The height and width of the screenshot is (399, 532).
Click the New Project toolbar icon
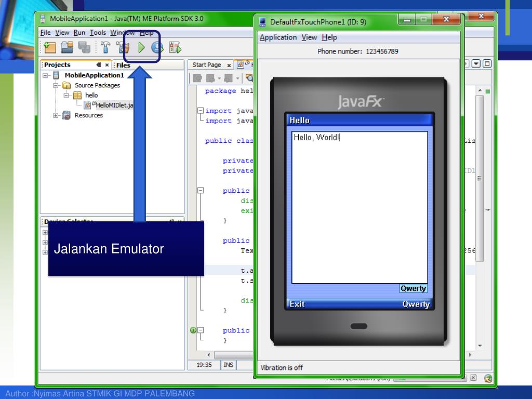[49, 47]
